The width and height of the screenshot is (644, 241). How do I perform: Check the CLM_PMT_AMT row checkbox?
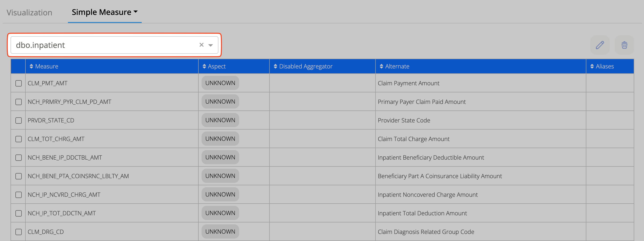pyautogui.click(x=19, y=83)
